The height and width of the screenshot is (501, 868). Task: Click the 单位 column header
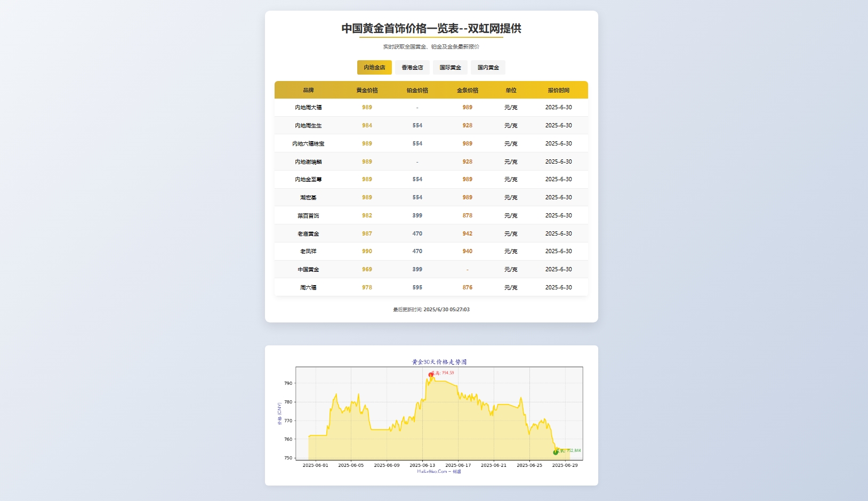pyautogui.click(x=511, y=90)
